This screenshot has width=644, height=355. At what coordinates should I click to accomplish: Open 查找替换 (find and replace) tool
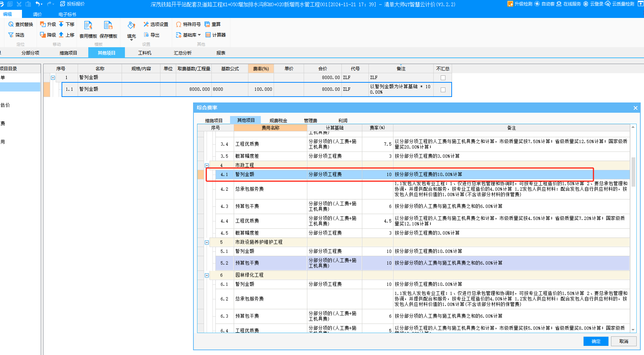coord(21,24)
